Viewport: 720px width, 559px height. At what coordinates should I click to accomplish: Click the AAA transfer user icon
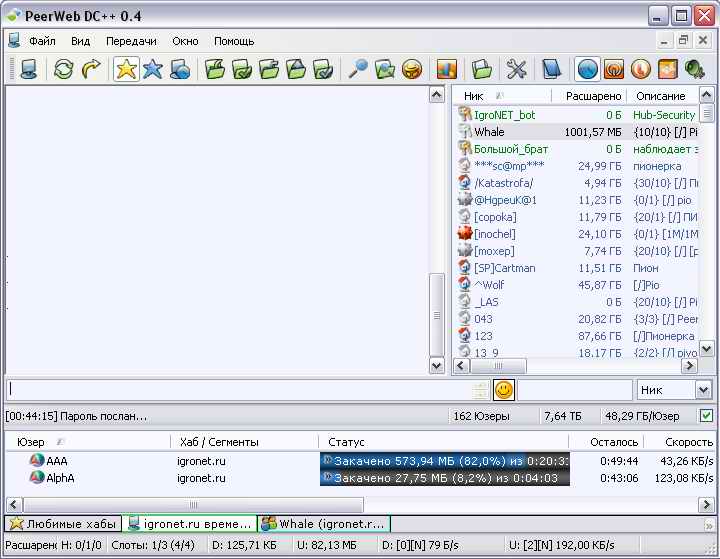tap(37, 460)
